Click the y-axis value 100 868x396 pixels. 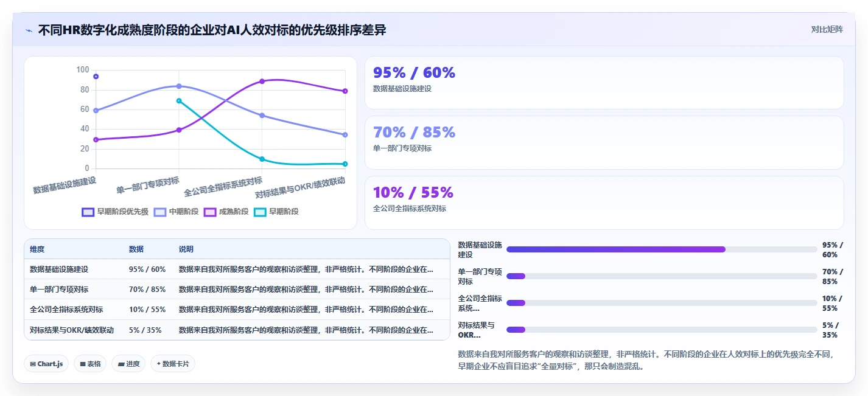[x=83, y=70]
